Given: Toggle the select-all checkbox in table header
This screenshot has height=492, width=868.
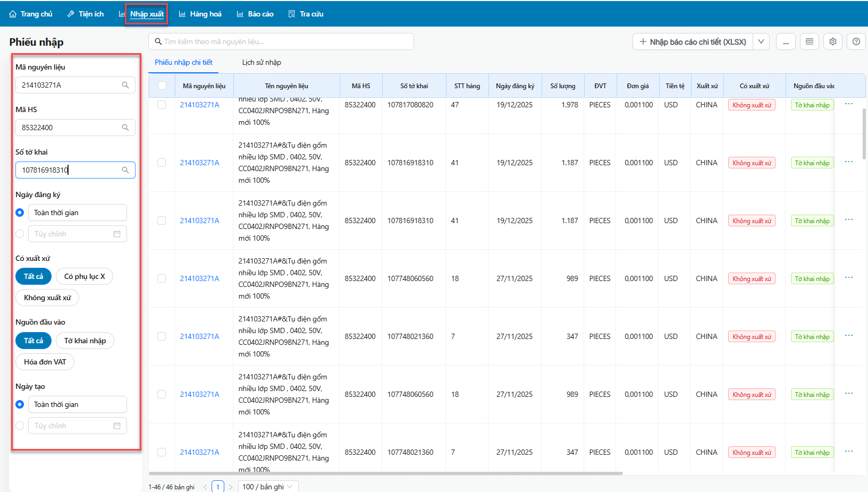Looking at the screenshot, I should click(162, 86).
